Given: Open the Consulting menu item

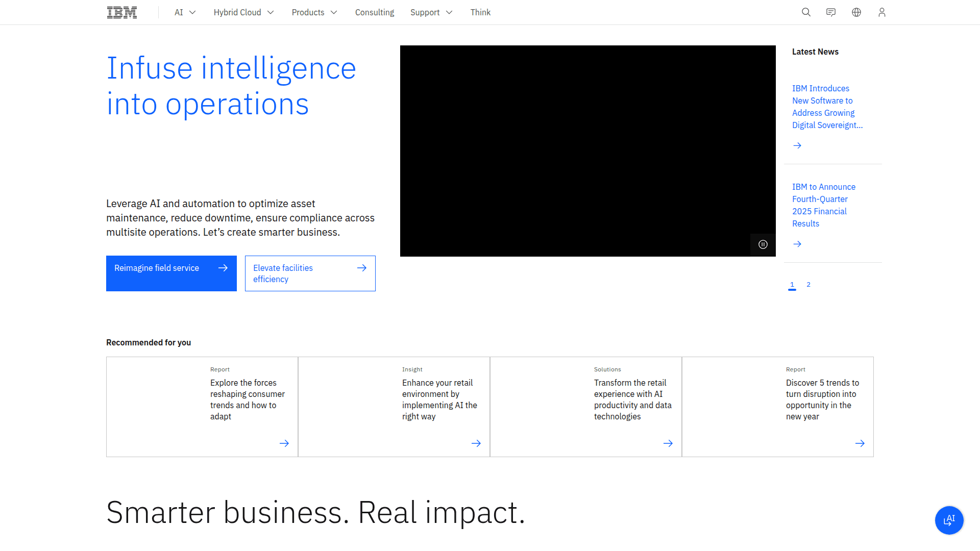Looking at the screenshot, I should (374, 12).
